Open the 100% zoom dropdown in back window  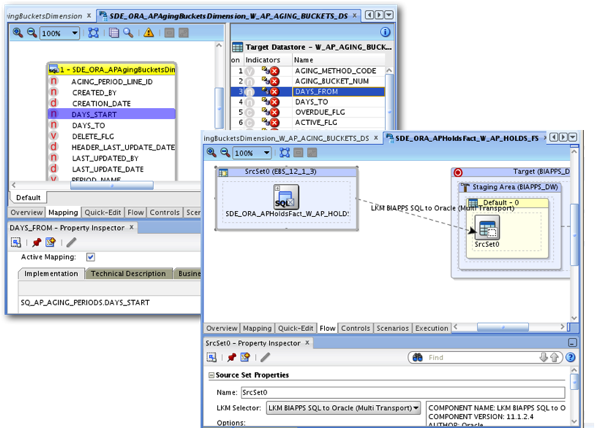tap(74, 33)
